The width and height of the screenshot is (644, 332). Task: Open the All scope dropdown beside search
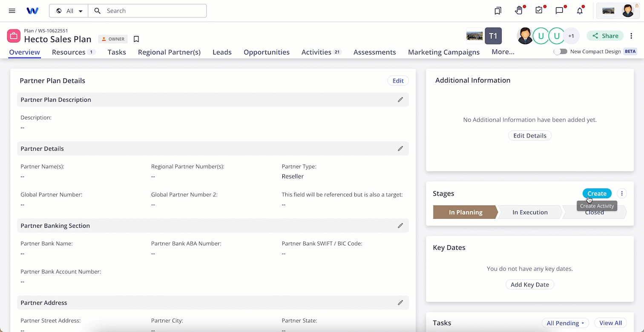pyautogui.click(x=69, y=11)
